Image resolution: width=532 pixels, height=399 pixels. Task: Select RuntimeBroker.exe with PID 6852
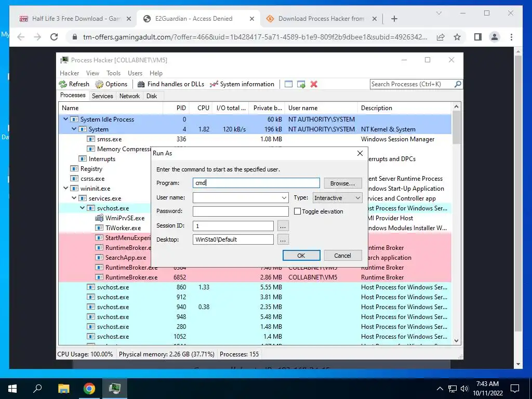click(x=255, y=277)
